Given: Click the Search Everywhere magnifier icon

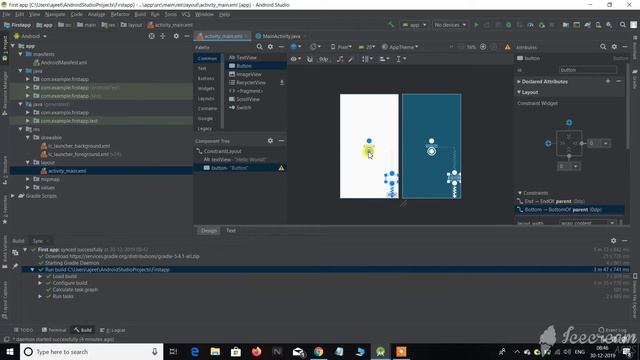Looking at the screenshot, I should click(x=622, y=25).
